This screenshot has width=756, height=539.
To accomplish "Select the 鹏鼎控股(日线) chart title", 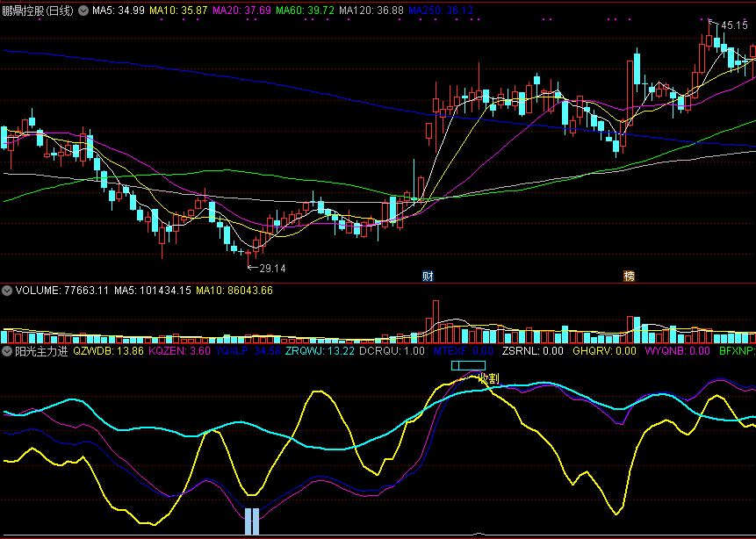I will 38,11.
